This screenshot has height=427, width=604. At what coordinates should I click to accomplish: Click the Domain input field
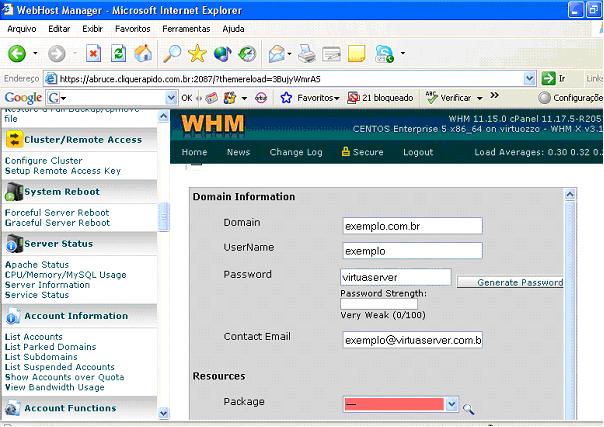click(412, 226)
